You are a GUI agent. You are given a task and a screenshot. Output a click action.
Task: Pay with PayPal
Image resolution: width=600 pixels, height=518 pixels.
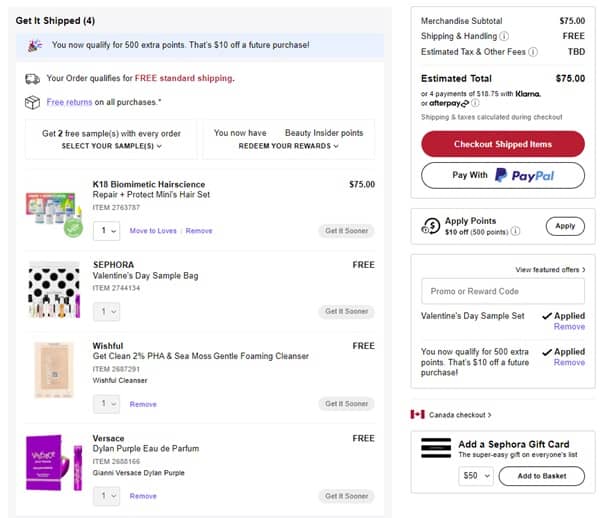coord(502,176)
